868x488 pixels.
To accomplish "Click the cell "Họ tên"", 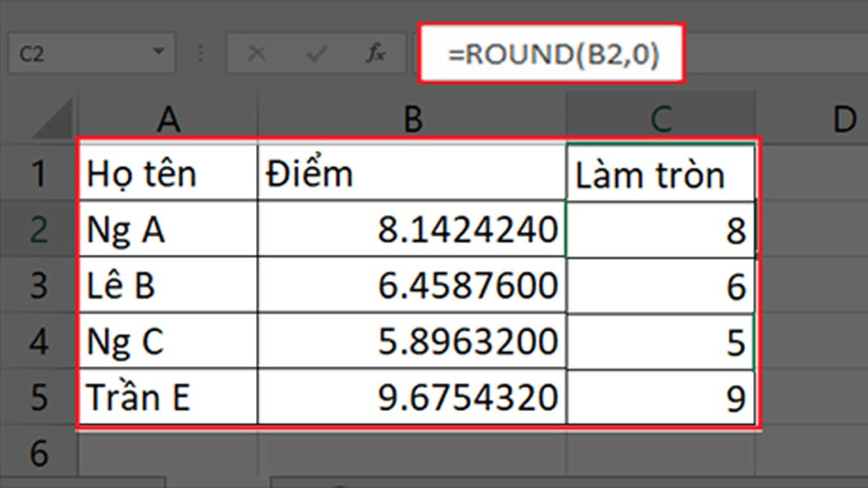I will point(168,172).
